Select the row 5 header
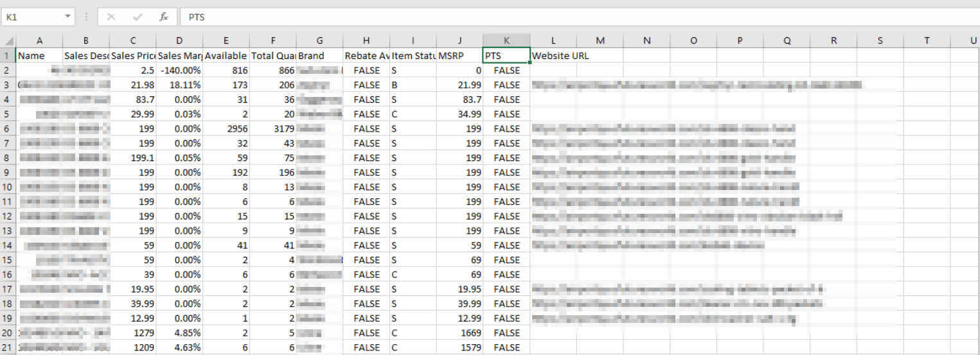 8,114
